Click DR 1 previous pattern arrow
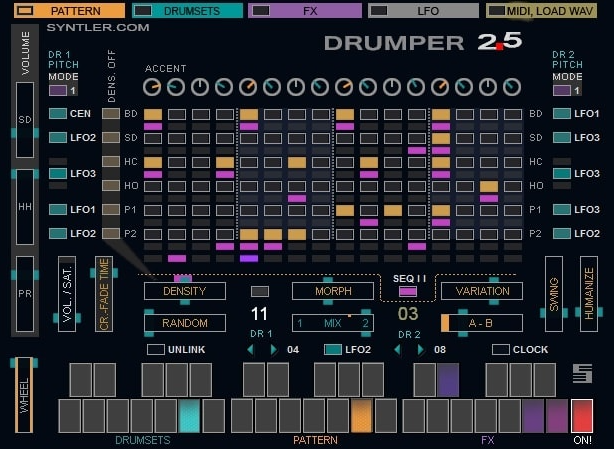Screen dimensions: 614x449 [250, 350]
